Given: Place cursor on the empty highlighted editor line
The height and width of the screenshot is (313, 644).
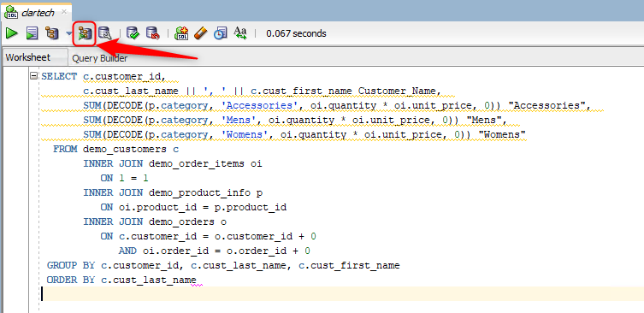Looking at the screenshot, I should click(x=342, y=293).
